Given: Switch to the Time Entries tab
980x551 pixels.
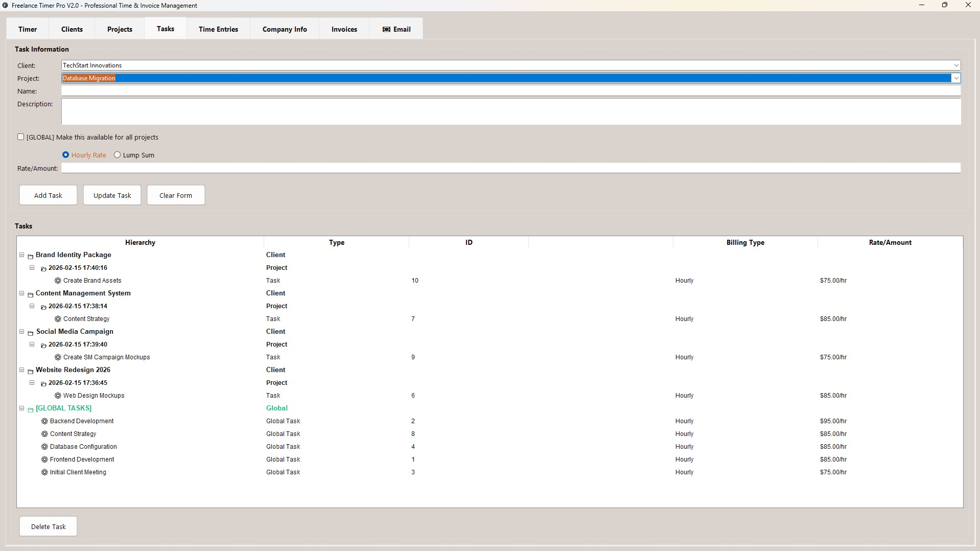Looking at the screenshot, I should [x=218, y=29].
